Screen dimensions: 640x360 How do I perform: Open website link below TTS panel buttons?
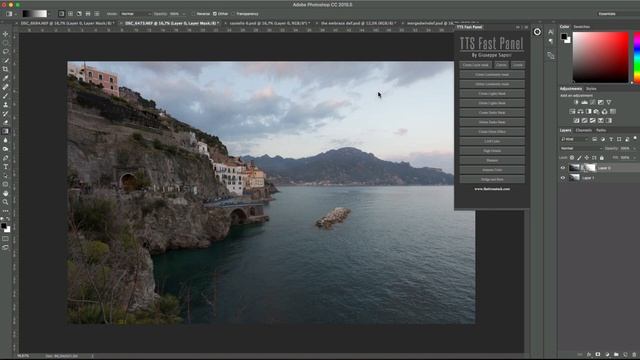(x=492, y=189)
